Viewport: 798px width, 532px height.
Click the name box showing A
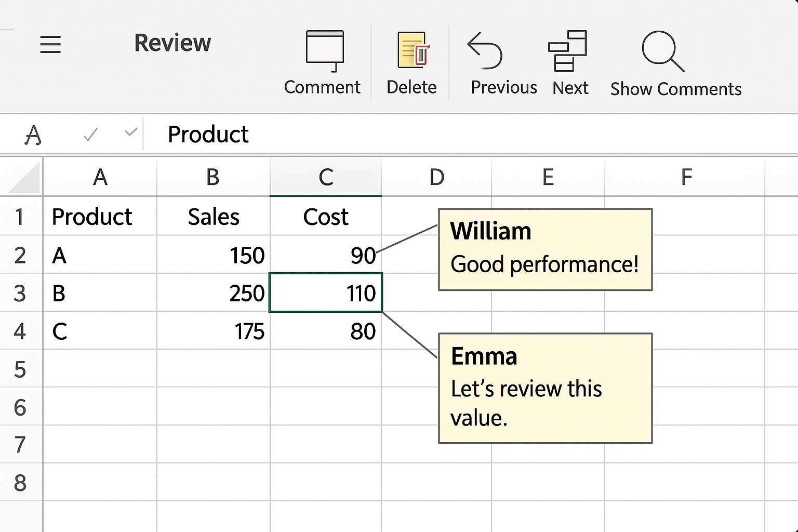click(x=33, y=135)
